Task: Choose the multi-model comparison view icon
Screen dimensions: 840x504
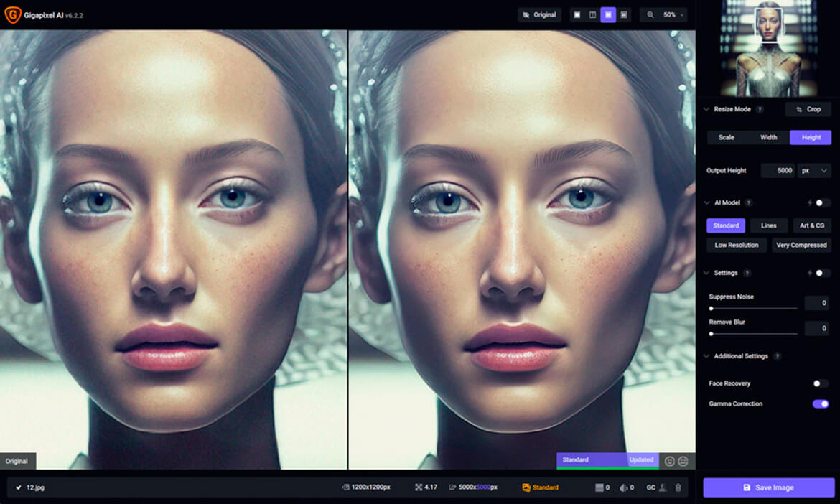Action: 624,15
